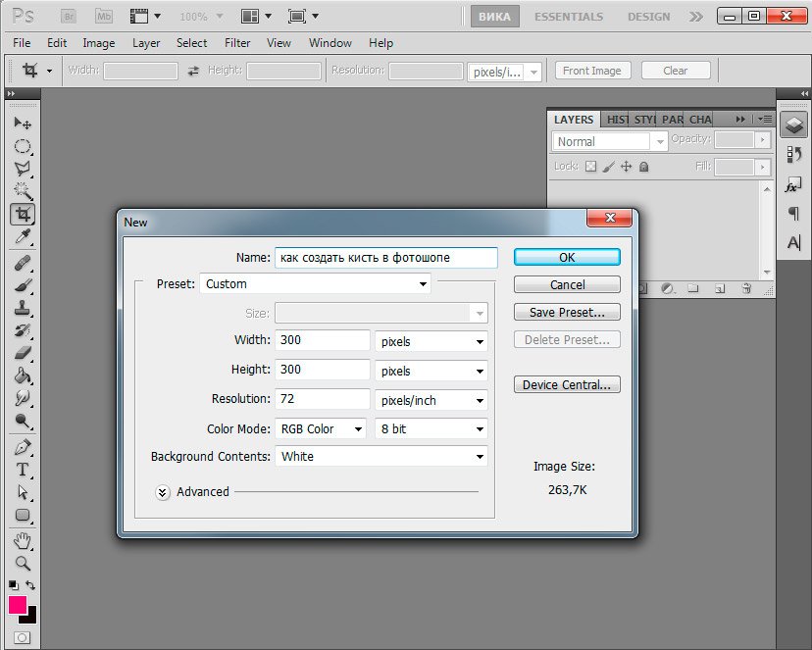Image resolution: width=812 pixels, height=650 pixels.
Task: Open the 8 bit depth dropdown
Action: [x=431, y=429]
